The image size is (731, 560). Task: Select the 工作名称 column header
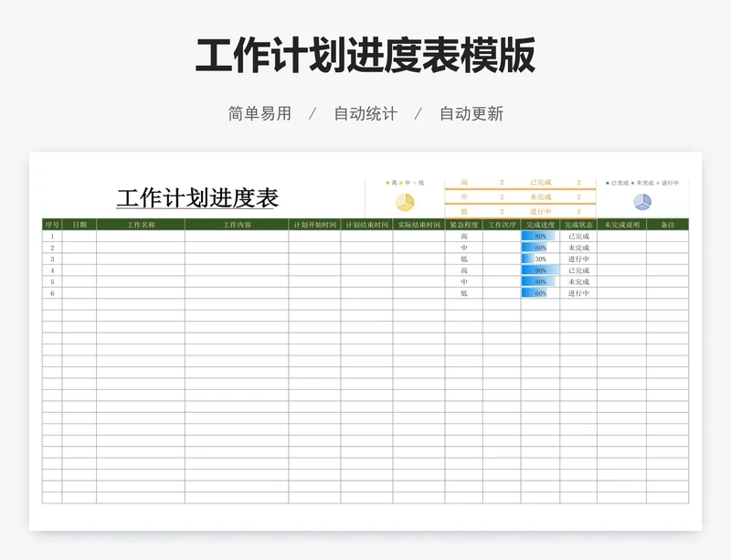tap(141, 225)
